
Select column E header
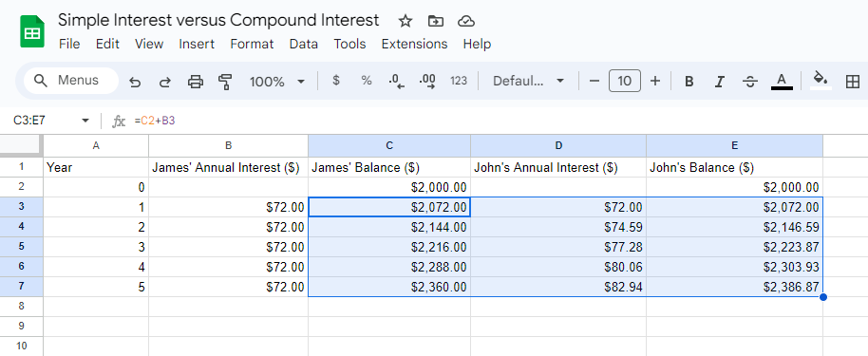point(734,145)
